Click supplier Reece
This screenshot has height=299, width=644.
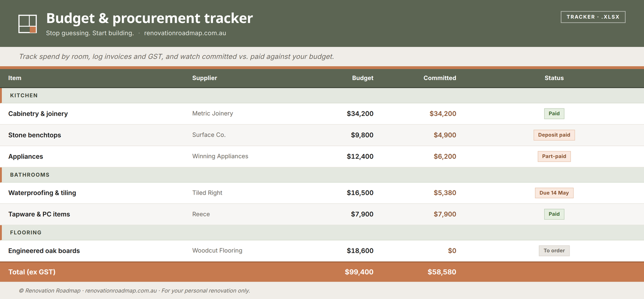201,214
